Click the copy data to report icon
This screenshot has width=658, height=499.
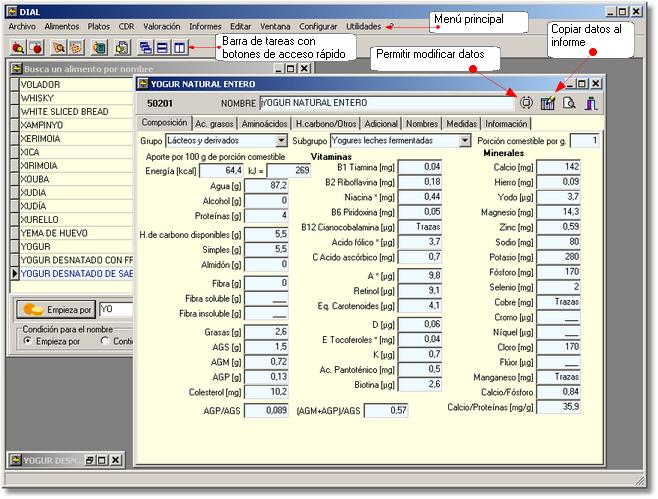point(548,103)
